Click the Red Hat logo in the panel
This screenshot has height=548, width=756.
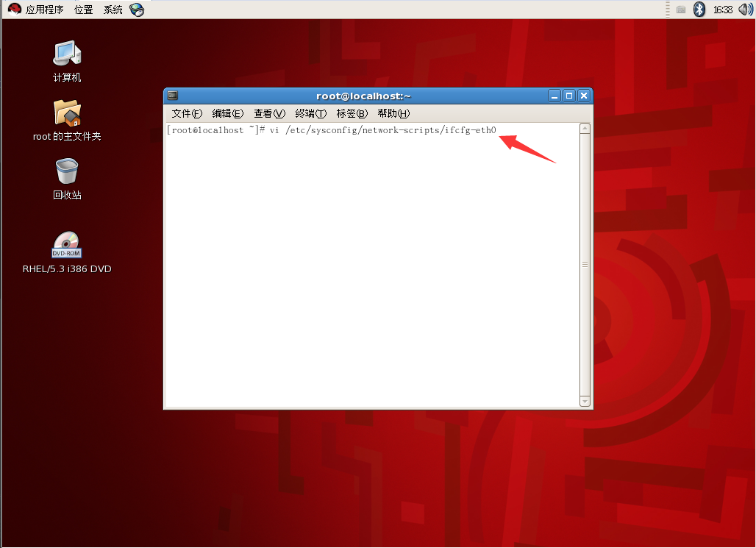click(15, 10)
